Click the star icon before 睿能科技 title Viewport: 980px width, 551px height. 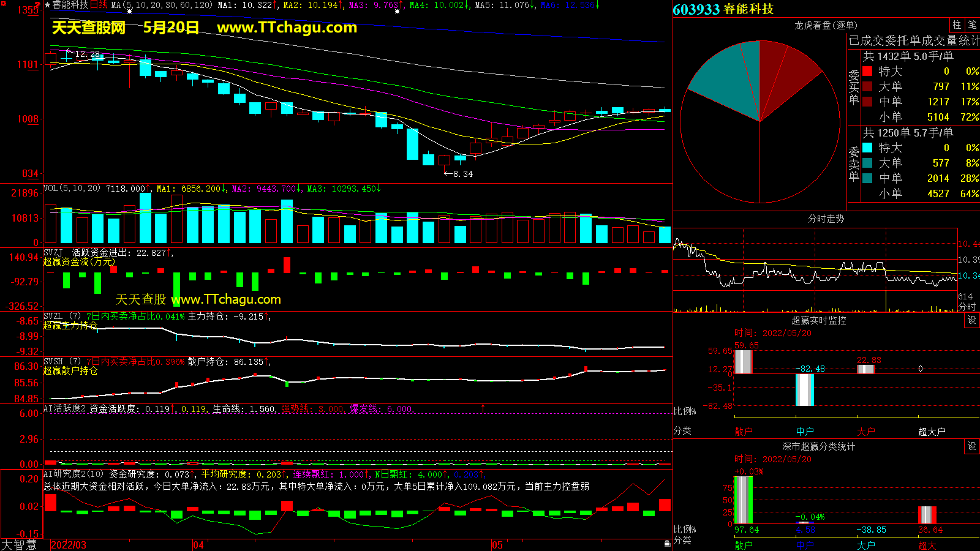point(47,5)
